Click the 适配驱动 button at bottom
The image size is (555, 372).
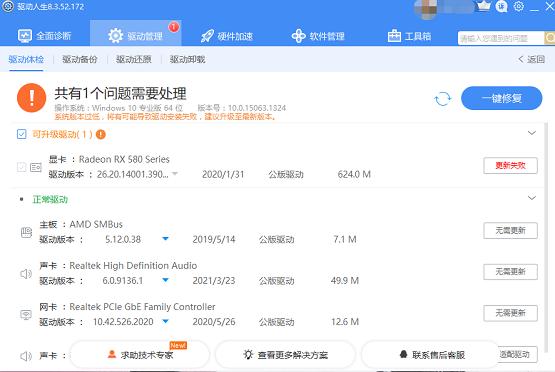(517, 354)
